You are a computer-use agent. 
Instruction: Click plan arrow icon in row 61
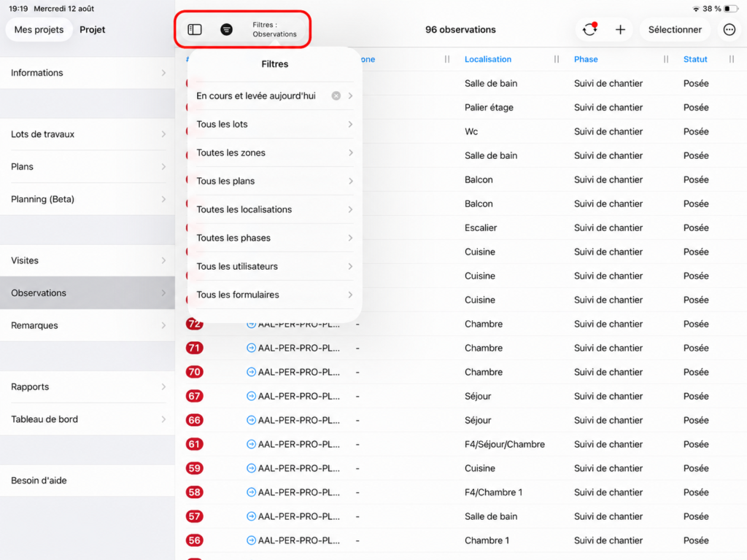click(251, 444)
